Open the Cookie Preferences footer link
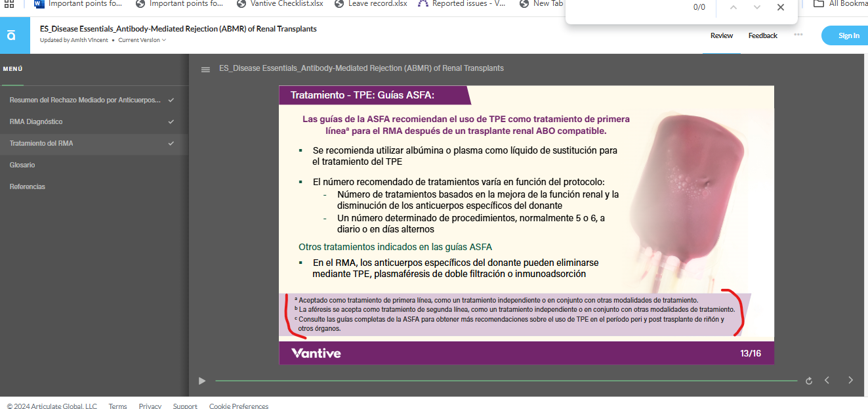The width and height of the screenshot is (868, 409). (x=239, y=406)
